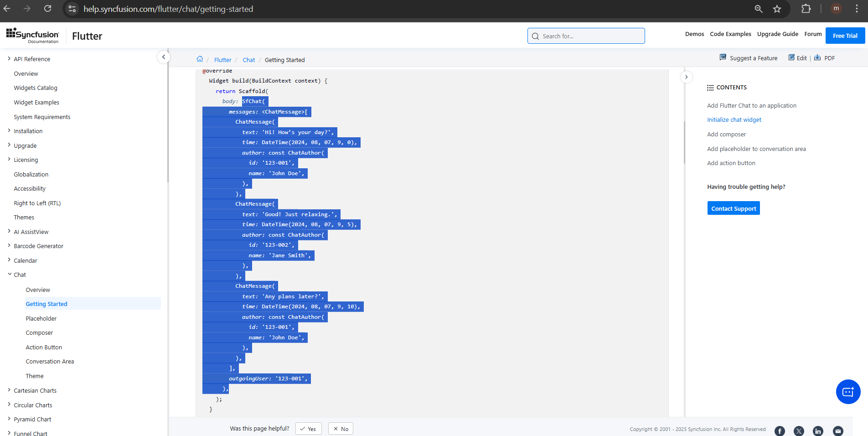The width and height of the screenshot is (868, 436).
Task: Open the browser extensions icon
Action: 806,9
